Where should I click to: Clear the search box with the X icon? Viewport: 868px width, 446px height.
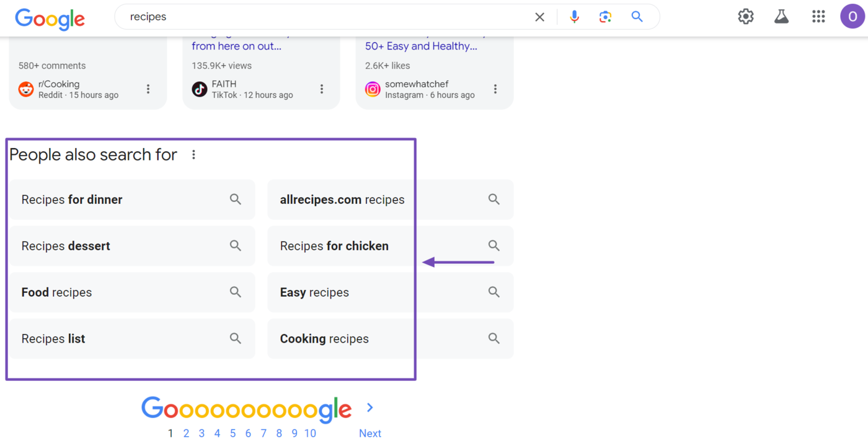pos(539,17)
